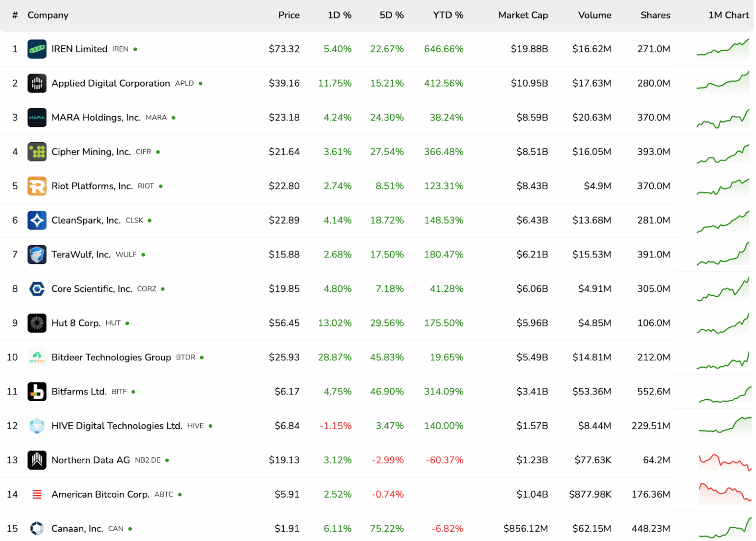Sort the table by Price column
Screen dimensions: 756x541
[x=289, y=15]
